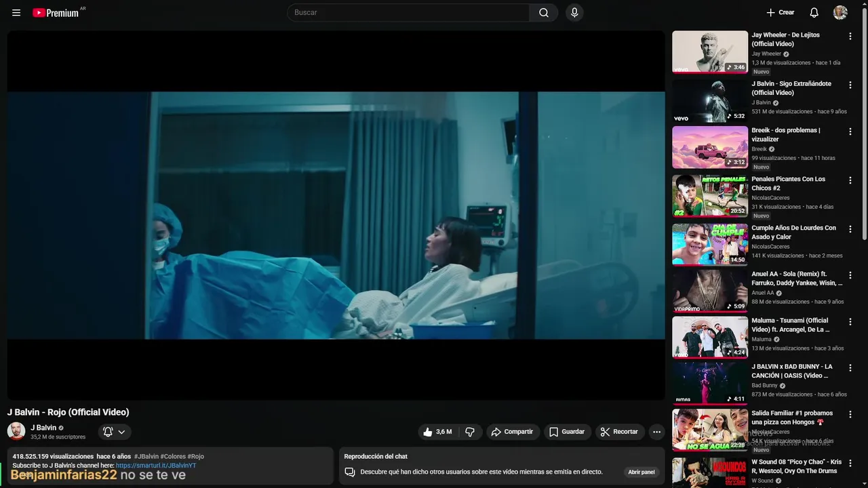Open subscription notification bell dropdown
This screenshot has height=488, width=868.
115,432
